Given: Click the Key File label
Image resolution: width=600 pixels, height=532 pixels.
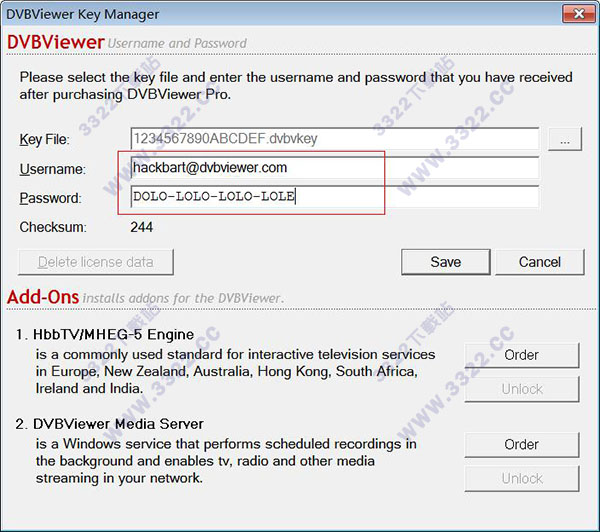Looking at the screenshot, I should 44,139.
